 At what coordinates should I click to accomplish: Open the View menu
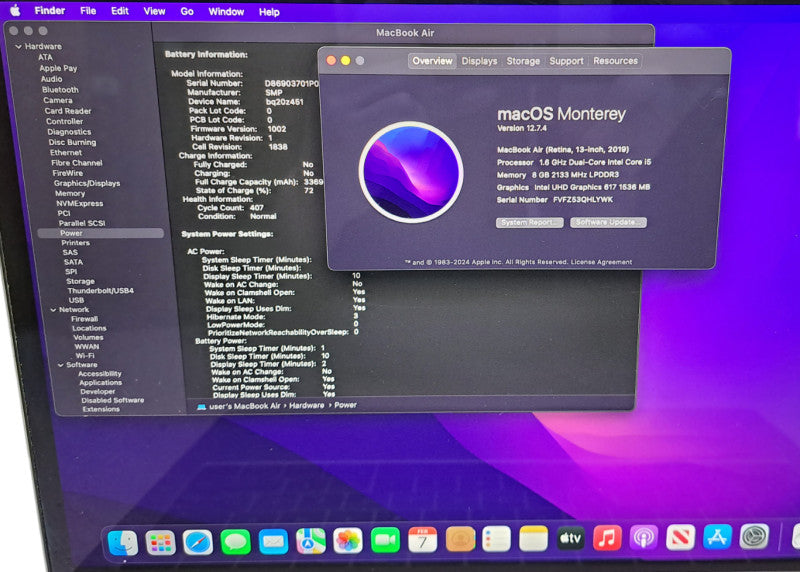(x=154, y=11)
